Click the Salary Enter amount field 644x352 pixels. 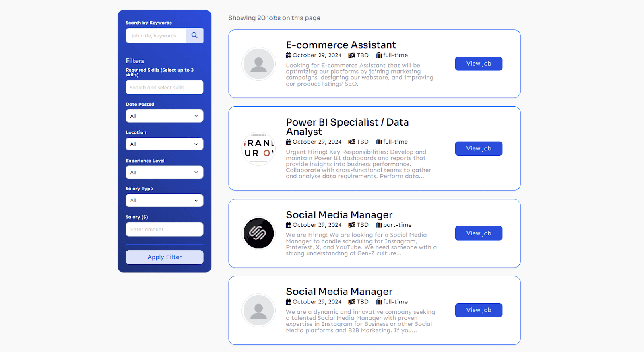pyautogui.click(x=164, y=229)
